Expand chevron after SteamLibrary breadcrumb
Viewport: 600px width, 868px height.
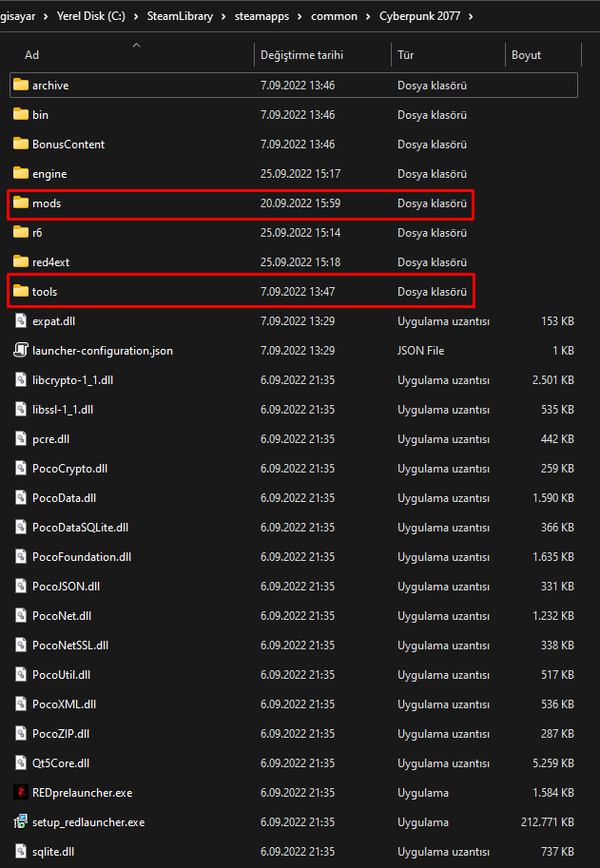pyautogui.click(x=223, y=16)
